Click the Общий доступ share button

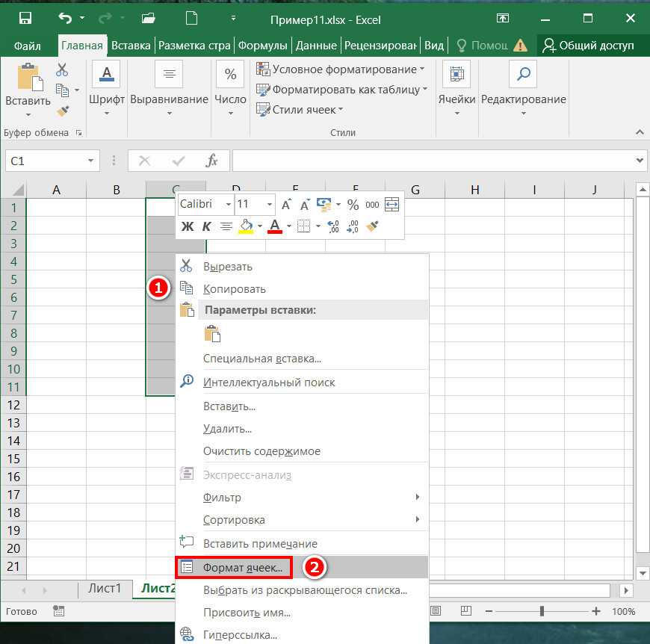[589, 46]
